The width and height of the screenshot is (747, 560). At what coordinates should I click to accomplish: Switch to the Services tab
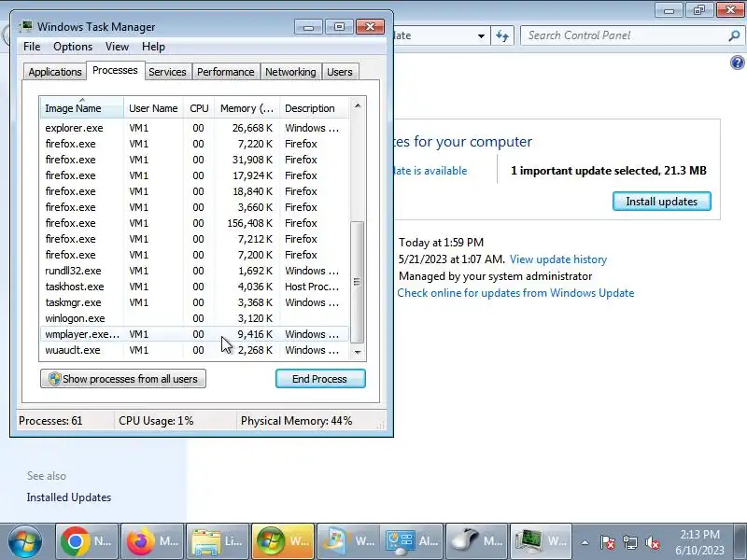pos(167,72)
